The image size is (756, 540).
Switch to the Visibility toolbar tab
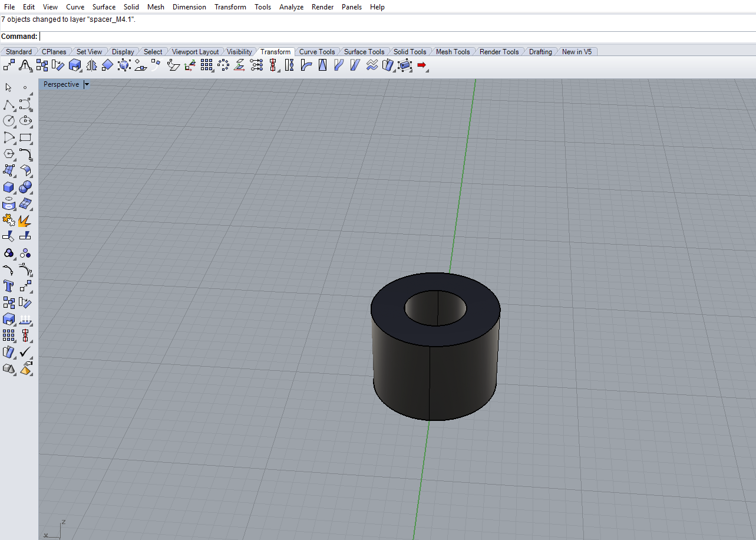pos(239,52)
